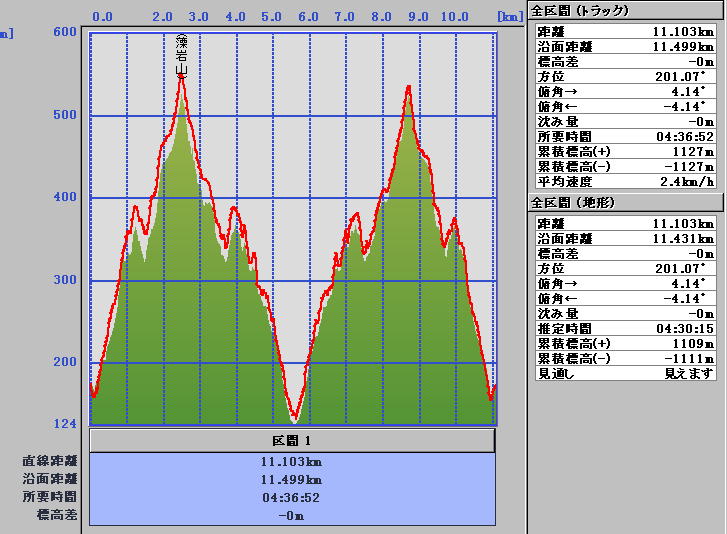Click the 標高差 -0m cell below the chart
This screenshot has height=534, width=727.
coord(291,516)
